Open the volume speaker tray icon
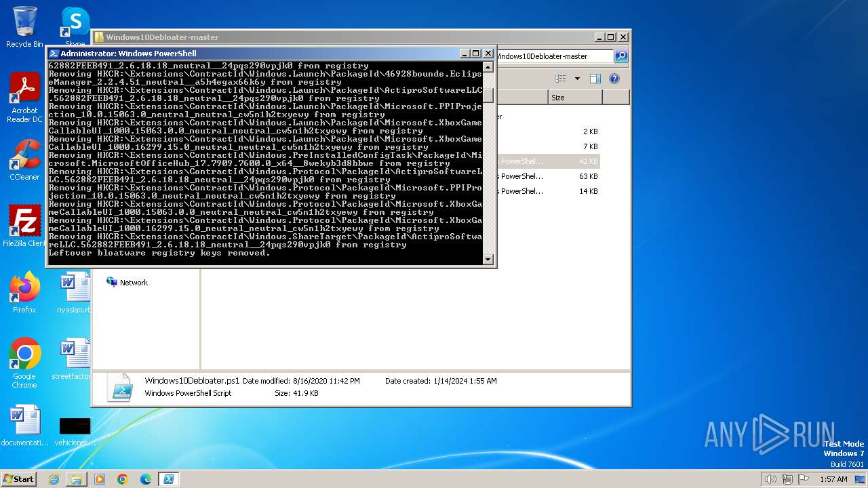The width and height of the screenshot is (868, 488). [770, 479]
